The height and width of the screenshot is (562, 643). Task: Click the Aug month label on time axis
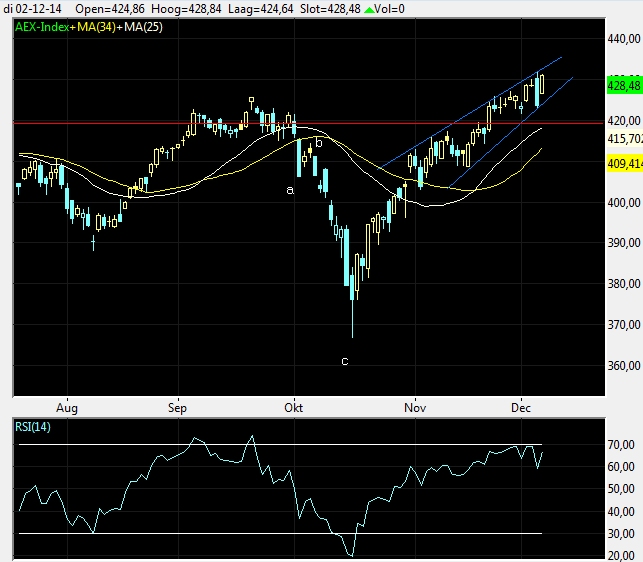(x=67, y=408)
